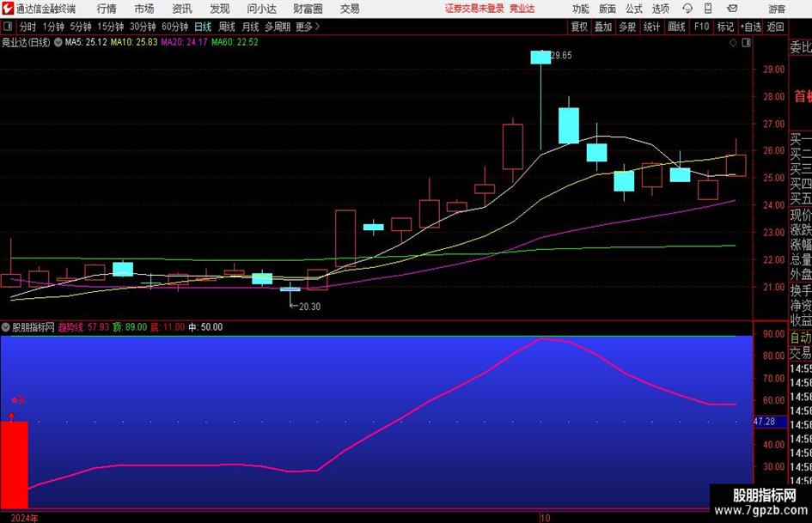Open the 发现 menu
Viewport: 812px width, 523px height.
click(220, 9)
